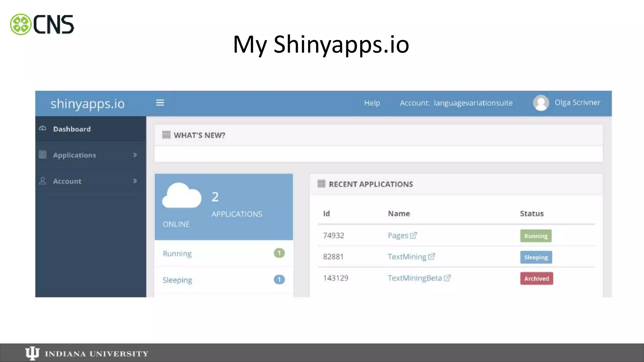The image size is (644, 362).
Task: Click the user avatar icon
Action: [x=541, y=103]
